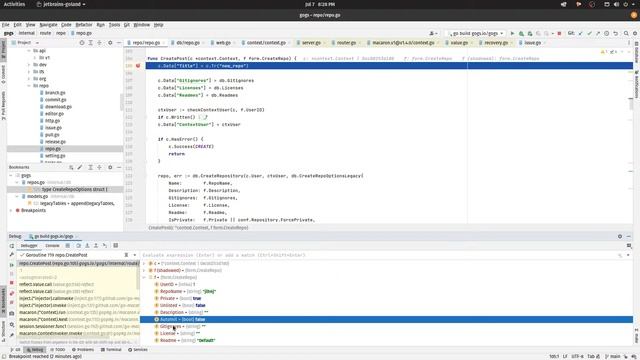This screenshot has height=360, width=640.
Task: Rerun debug session icon in Debug panel
Action: coord(11,246)
